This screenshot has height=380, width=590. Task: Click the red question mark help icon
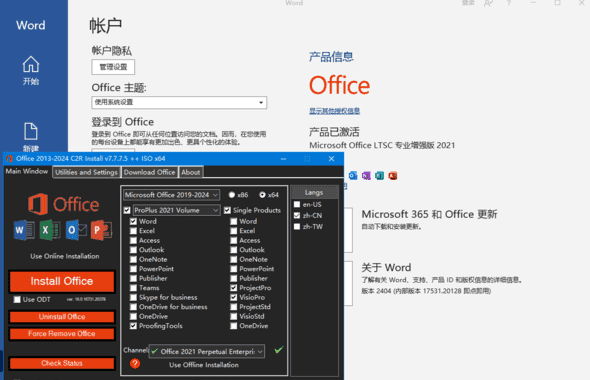(135, 363)
